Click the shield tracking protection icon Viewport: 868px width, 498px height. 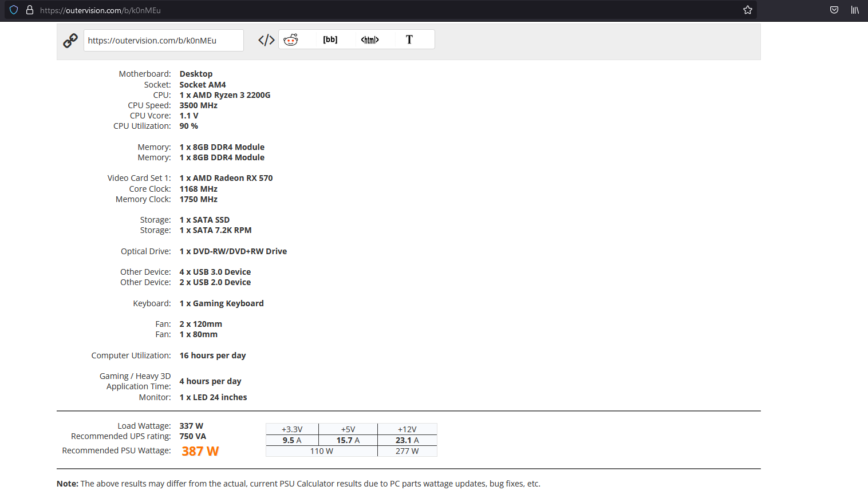pos(14,10)
